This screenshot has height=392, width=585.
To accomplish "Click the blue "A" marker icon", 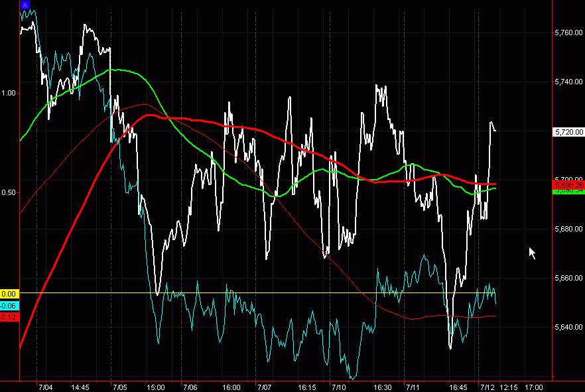I will tap(25, 5).
